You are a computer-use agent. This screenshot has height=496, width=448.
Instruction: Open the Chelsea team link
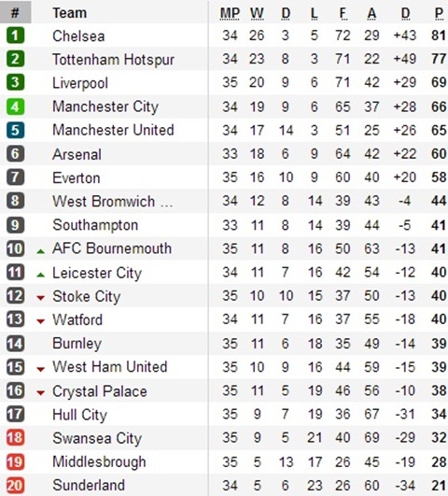coord(78,35)
